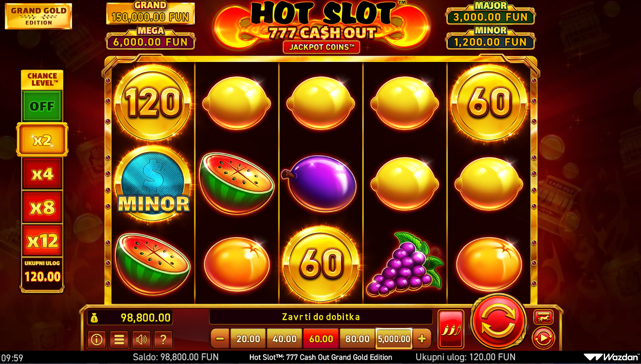Open the help question mark icon
Image resolution: width=641 pixels, height=364 pixels.
click(163, 339)
